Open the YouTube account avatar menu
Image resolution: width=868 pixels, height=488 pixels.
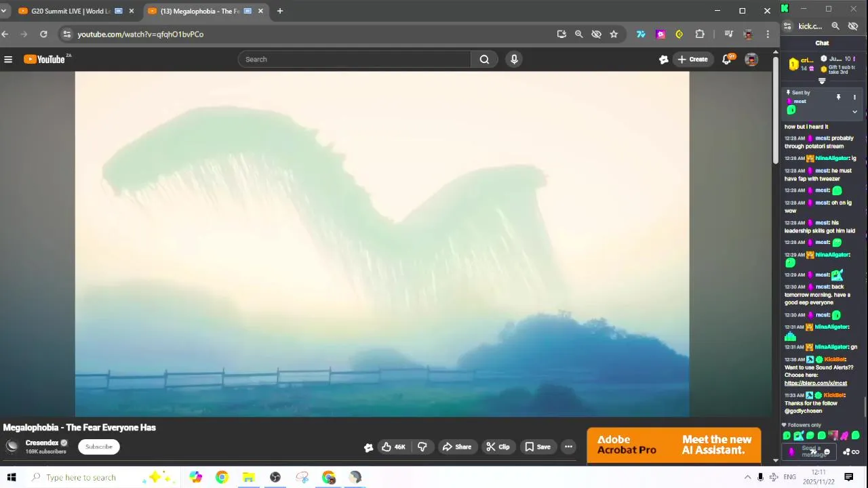coord(751,60)
